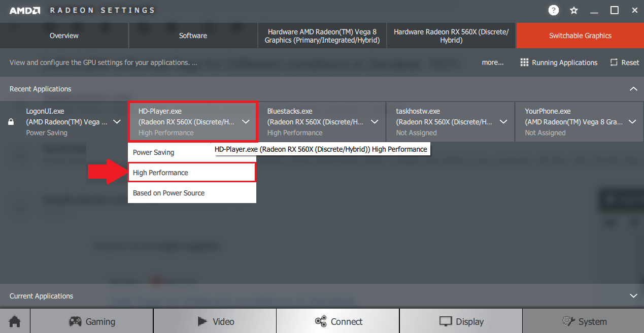Click the Home icon in bottom bar

click(15, 321)
